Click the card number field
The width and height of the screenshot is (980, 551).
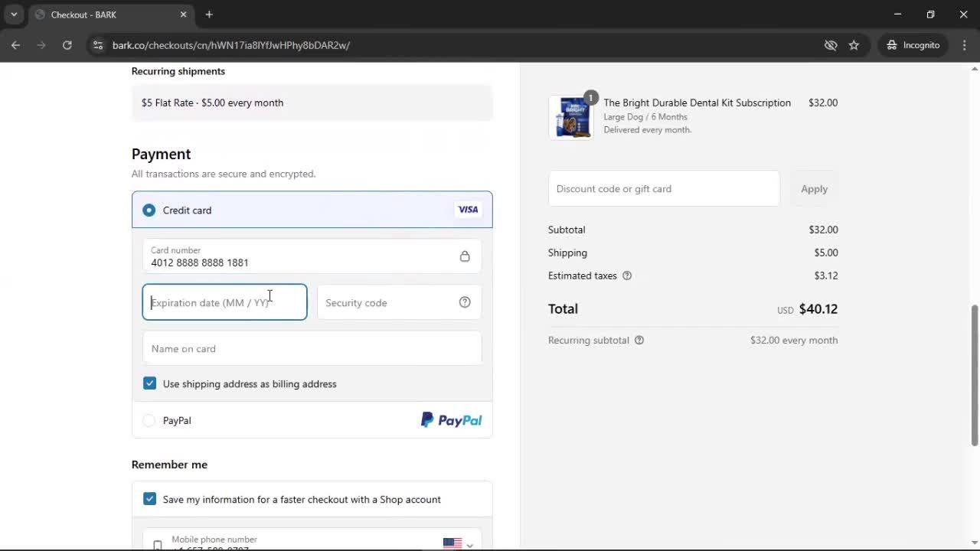click(x=312, y=256)
